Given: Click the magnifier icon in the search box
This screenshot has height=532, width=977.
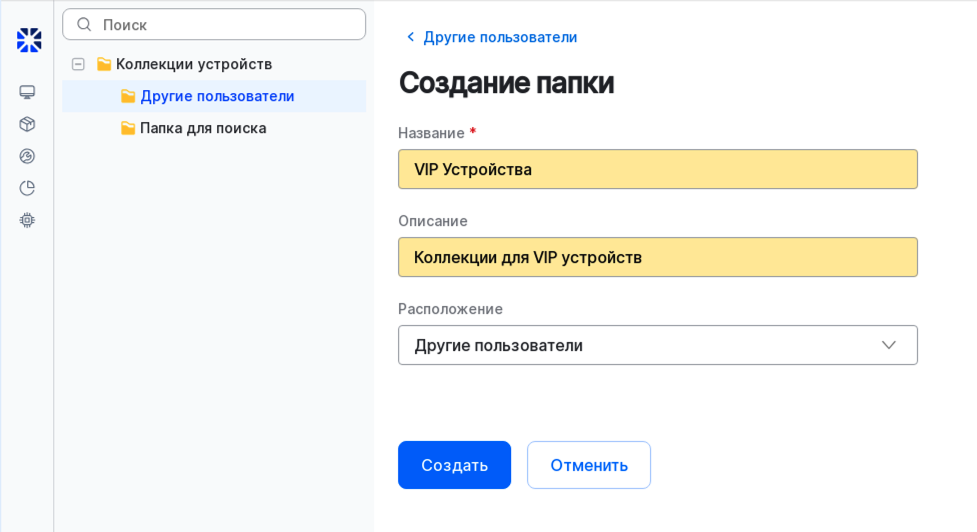Looking at the screenshot, I should 84,25.
